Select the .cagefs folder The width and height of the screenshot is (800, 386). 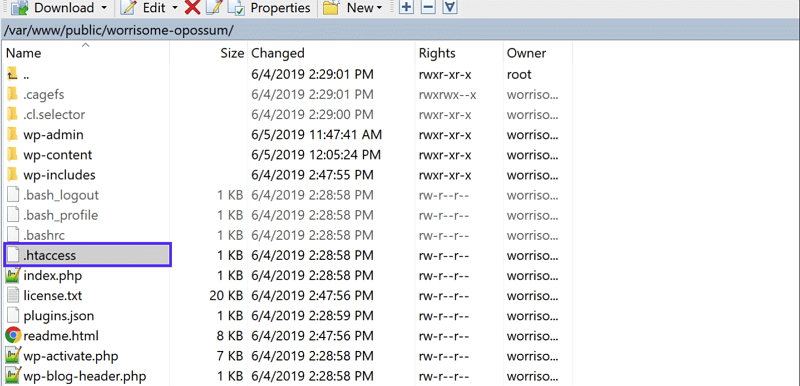(44, 94)
